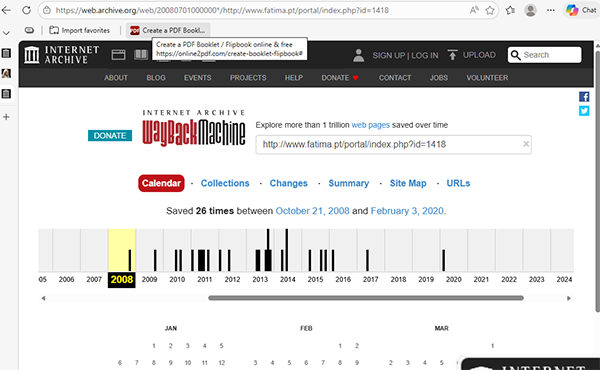Open JOBS menu item

coord(439,78)
